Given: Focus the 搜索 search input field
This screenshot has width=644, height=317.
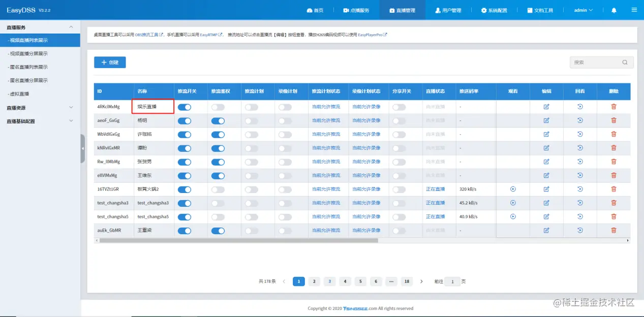Looking at the screenshot, I should coord(602,62).
